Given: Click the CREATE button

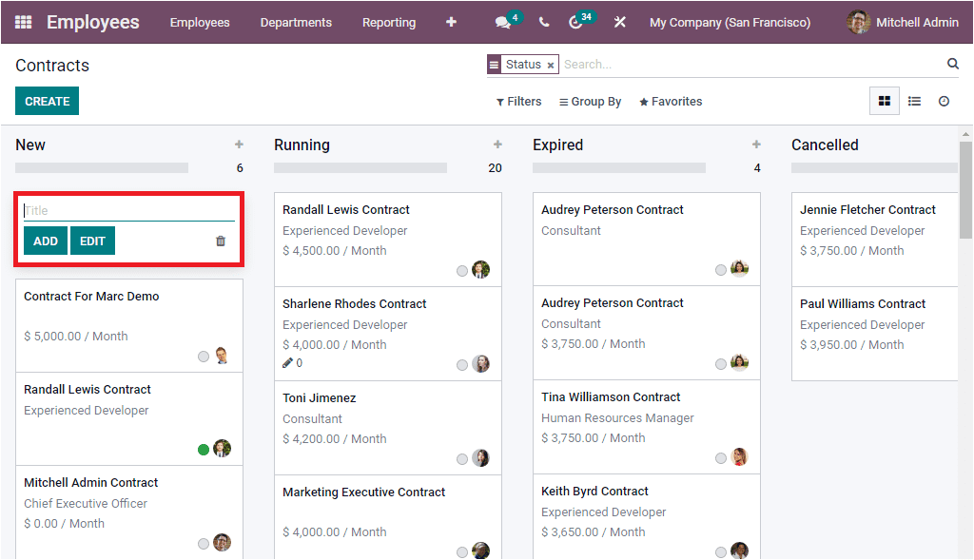Looking at the screenshot, I should (x=47, y=101).
